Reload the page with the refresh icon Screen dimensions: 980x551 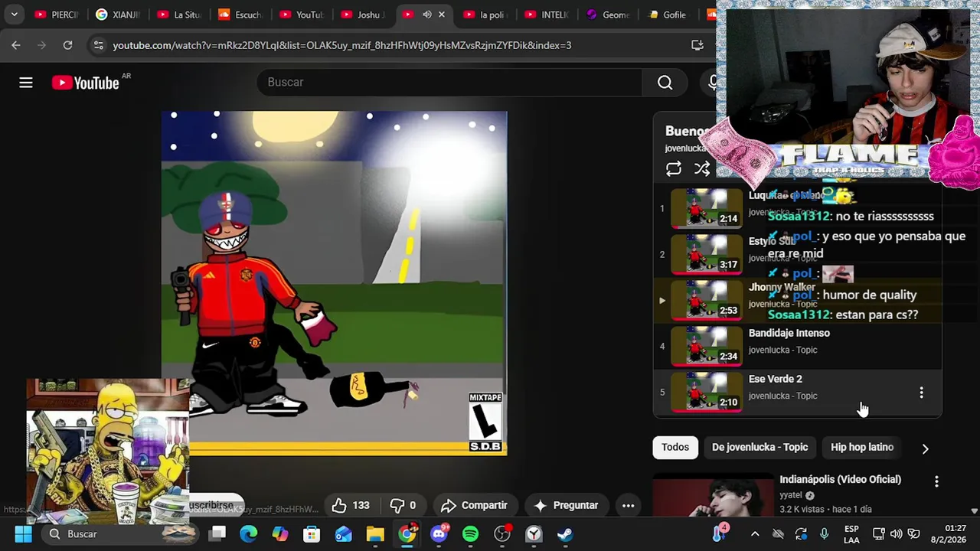[x=67, y=45]
